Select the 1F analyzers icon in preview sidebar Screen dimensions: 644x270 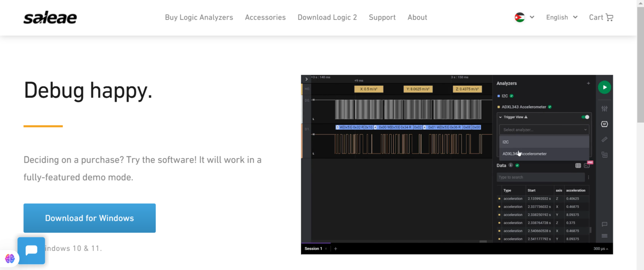[604, 124]
